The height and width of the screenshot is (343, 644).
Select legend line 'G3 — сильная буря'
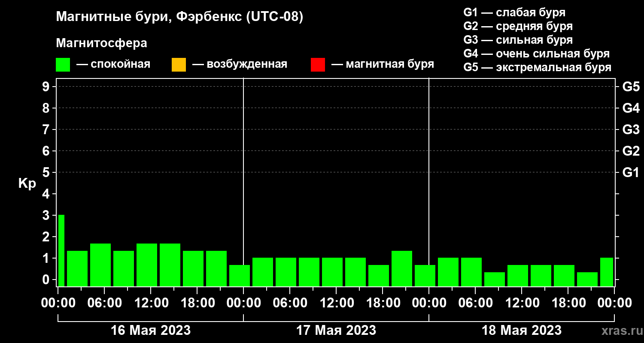518,40
